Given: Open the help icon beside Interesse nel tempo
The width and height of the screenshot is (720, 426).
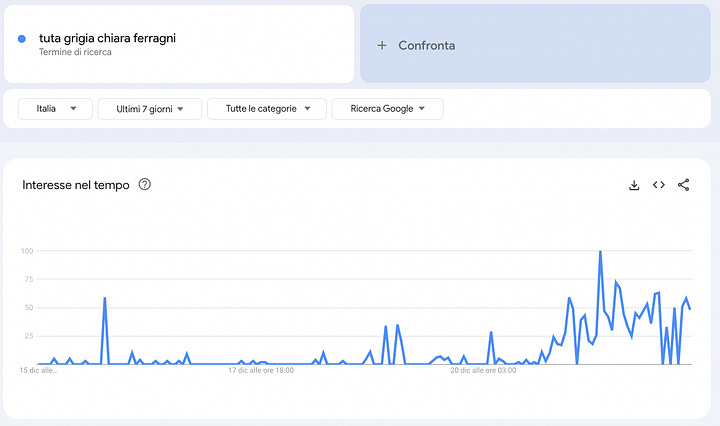Looking at the screenshot, I should [145, 185].
